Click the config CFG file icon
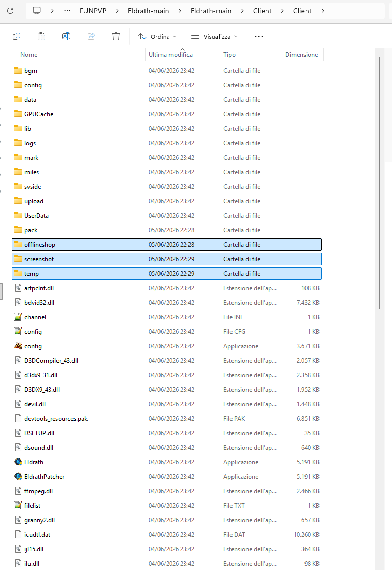The width and height of the screenshot is (392, 572). (x=18, y=331)
